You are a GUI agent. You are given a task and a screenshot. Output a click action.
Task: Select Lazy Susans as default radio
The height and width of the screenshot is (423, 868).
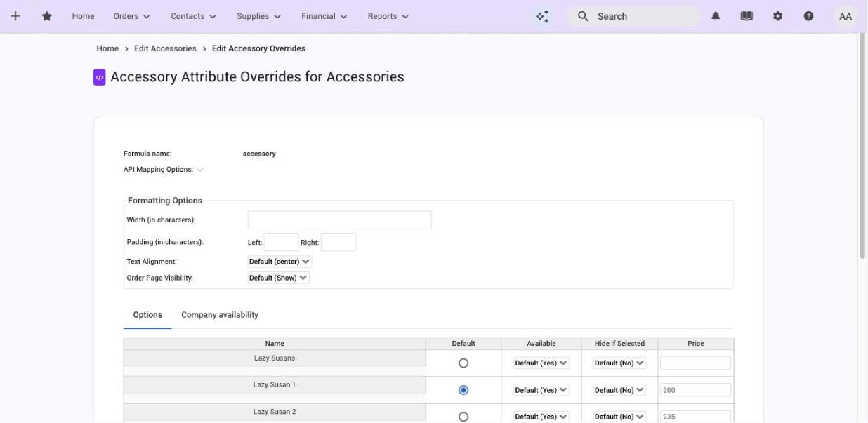tap(463, 363)
